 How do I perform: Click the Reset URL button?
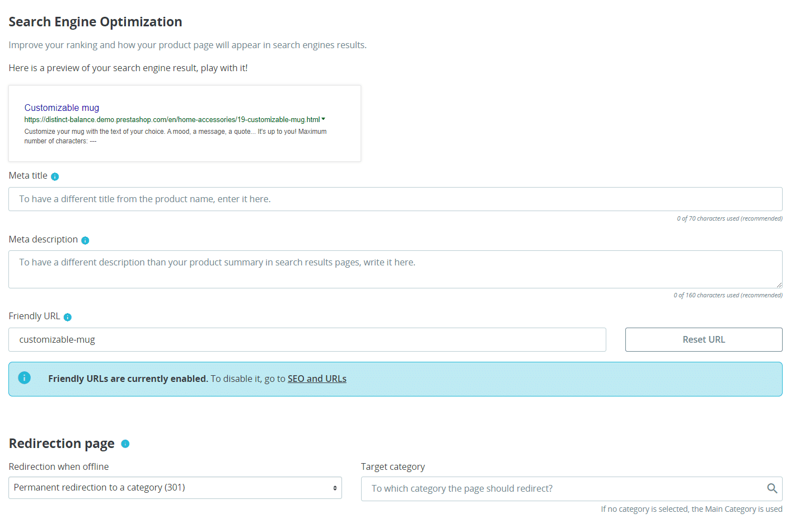pyautogui.click(x=703, y=339)
